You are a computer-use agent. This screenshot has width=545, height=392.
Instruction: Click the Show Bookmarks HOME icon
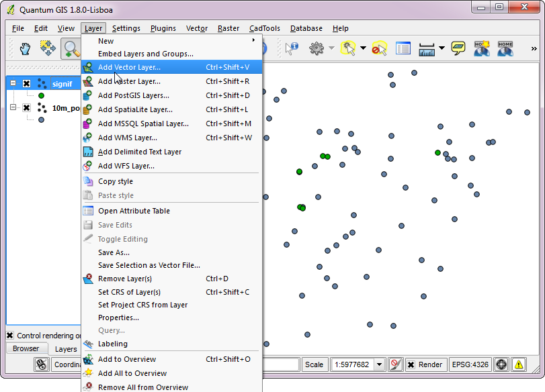pos(505,48)
